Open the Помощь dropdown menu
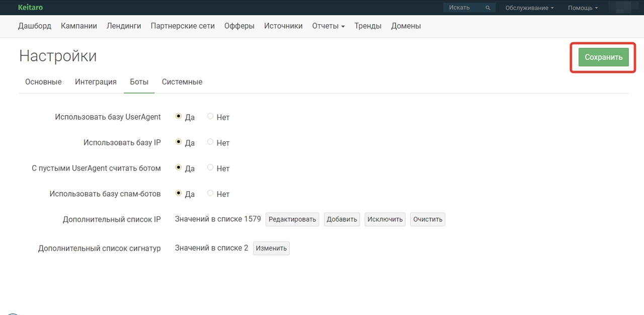Image resolution: width=644 pixels, height=315 pixels. [583, 8]
